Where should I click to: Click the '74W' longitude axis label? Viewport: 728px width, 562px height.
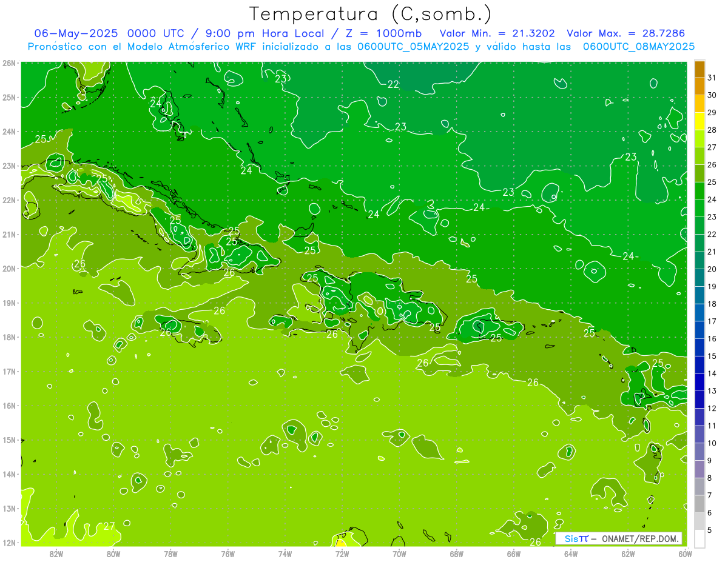pyautogui.click(x=285, y=554)
